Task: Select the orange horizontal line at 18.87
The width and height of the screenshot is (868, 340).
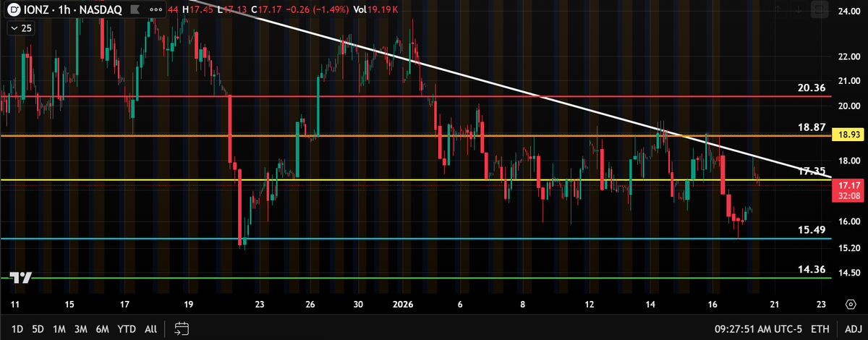Action: click(416, 135)
